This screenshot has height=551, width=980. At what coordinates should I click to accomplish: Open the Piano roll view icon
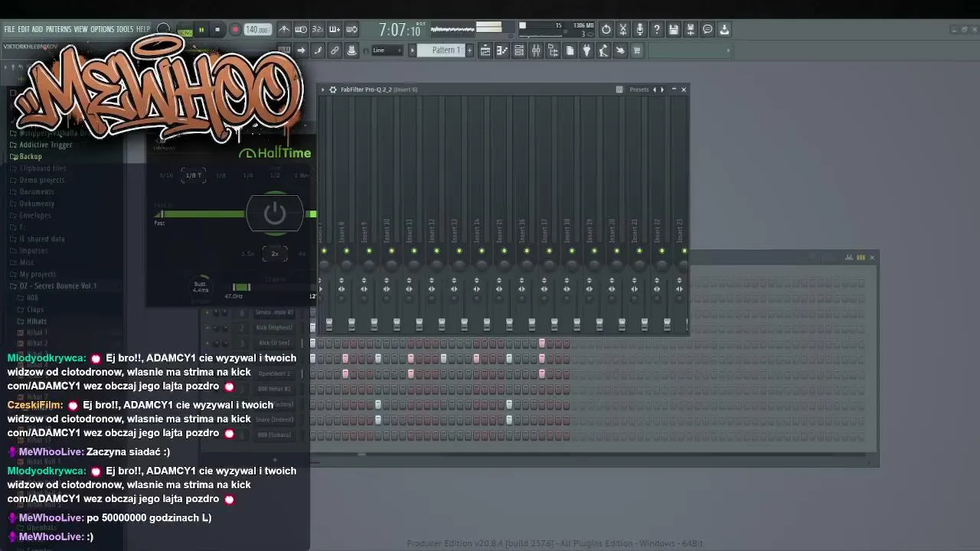click(502, 51)
